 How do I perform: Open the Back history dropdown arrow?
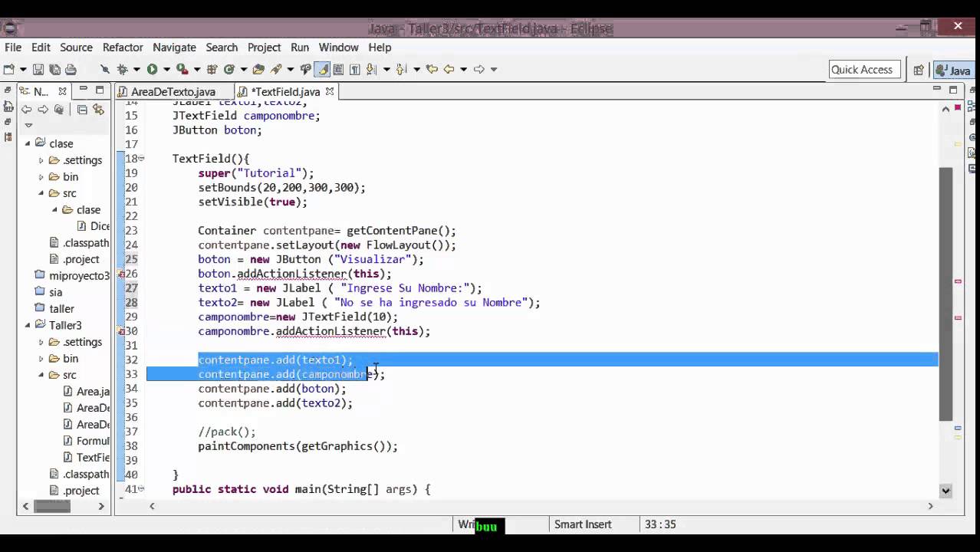coord(463,69)
